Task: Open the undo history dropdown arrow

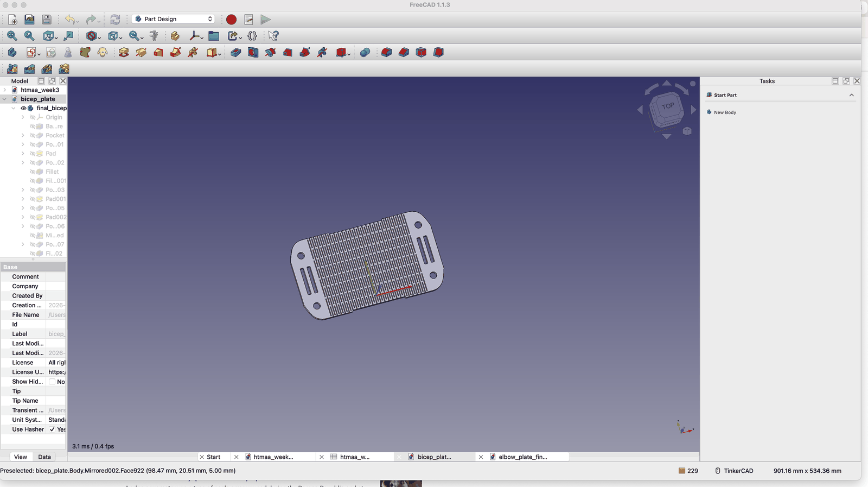Action: coord(78,21)
